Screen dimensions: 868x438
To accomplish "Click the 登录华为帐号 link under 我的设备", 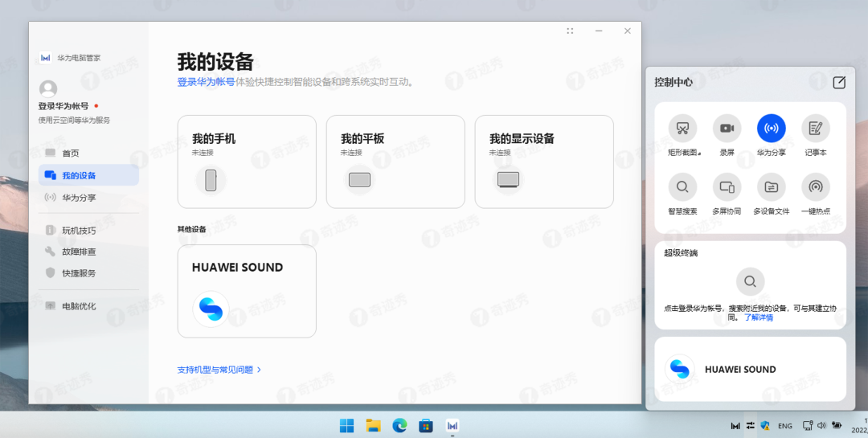I will [x=206, y=82].
